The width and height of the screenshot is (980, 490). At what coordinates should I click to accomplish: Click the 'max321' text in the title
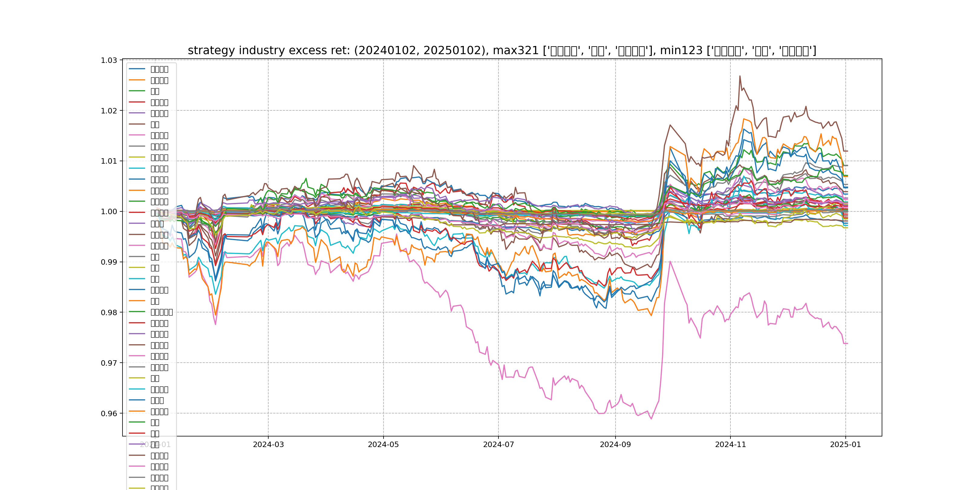pos(516,50)
